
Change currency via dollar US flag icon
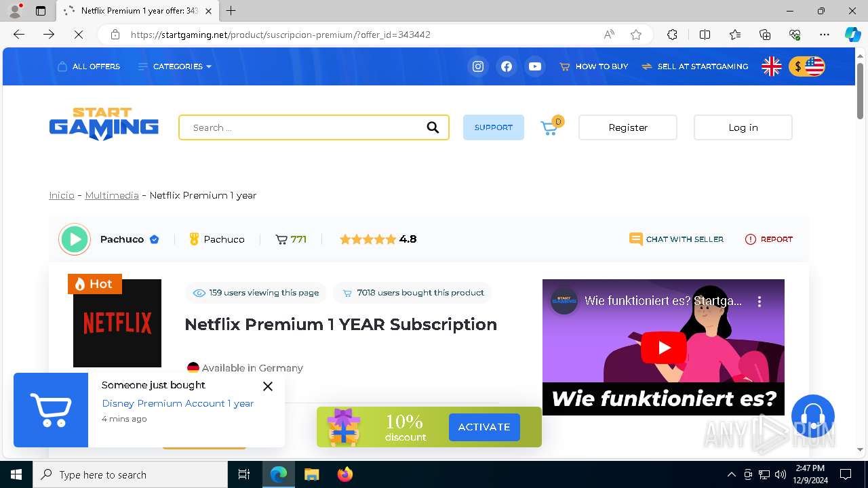807,66
